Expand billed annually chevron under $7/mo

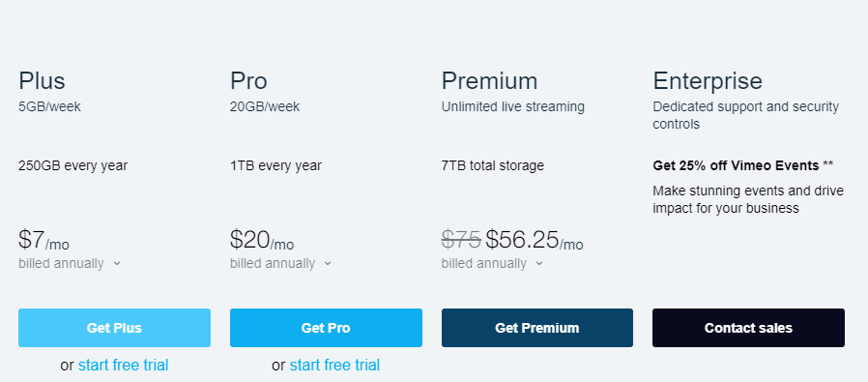(x=117, y=263)
